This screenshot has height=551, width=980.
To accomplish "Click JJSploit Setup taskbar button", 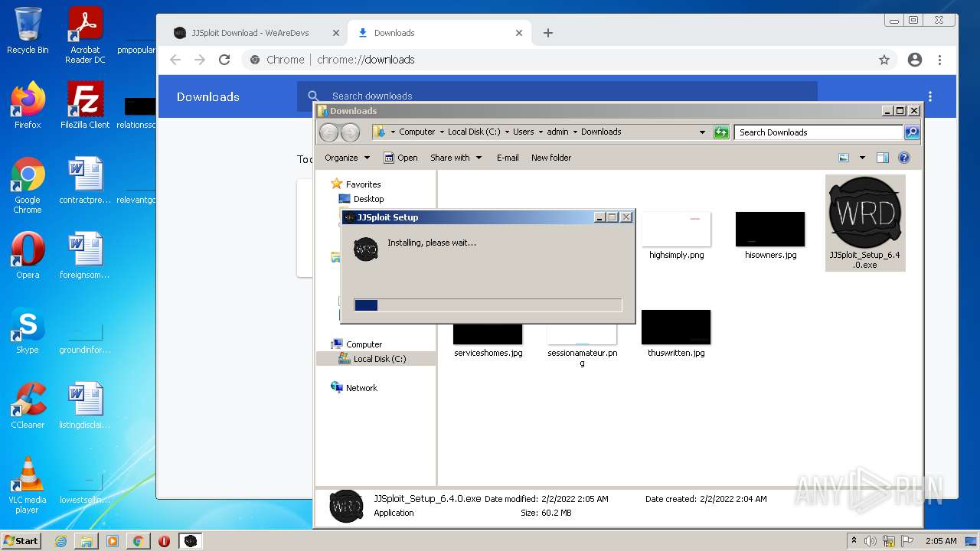I will click(x=191, y=541).
